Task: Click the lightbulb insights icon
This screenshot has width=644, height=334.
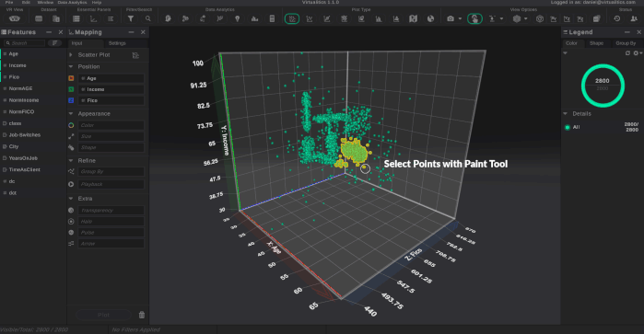Action: point(237,18)
